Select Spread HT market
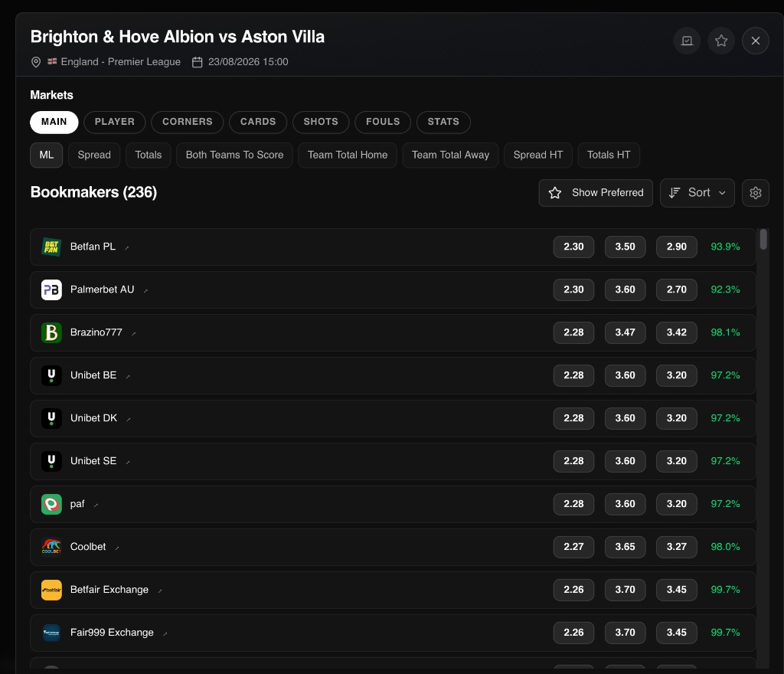This screenshot has height=674, width=784. tap(538, 155)
